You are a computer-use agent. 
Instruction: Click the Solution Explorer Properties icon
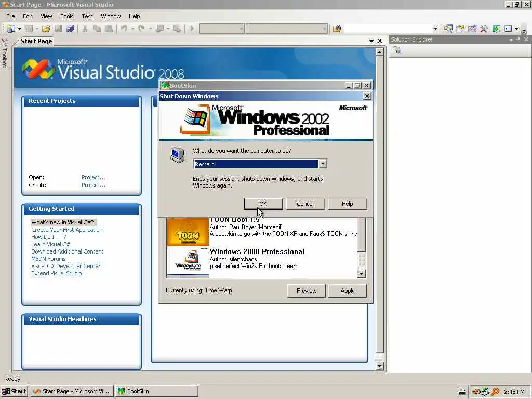point(397,50)
